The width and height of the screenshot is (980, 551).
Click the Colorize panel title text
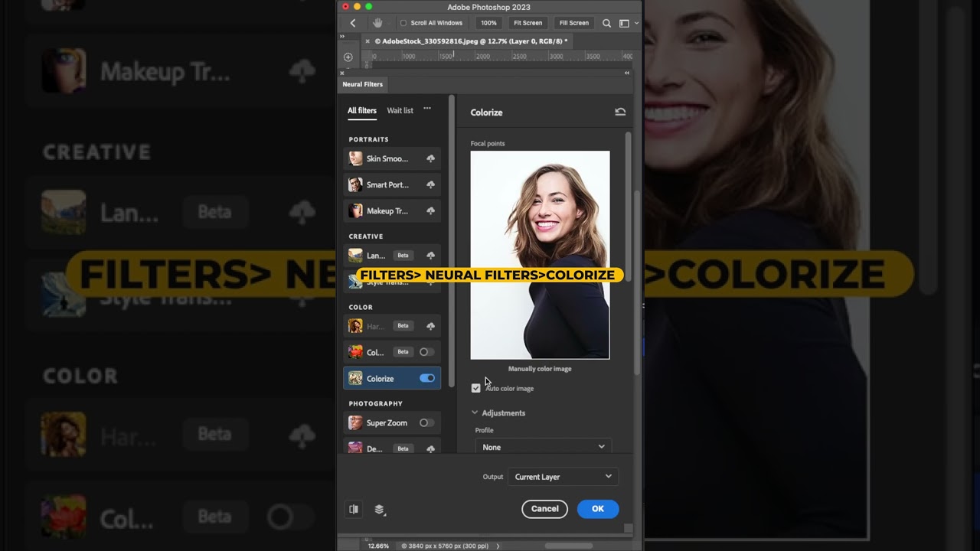pyautogui.click(x=486, y=112)
